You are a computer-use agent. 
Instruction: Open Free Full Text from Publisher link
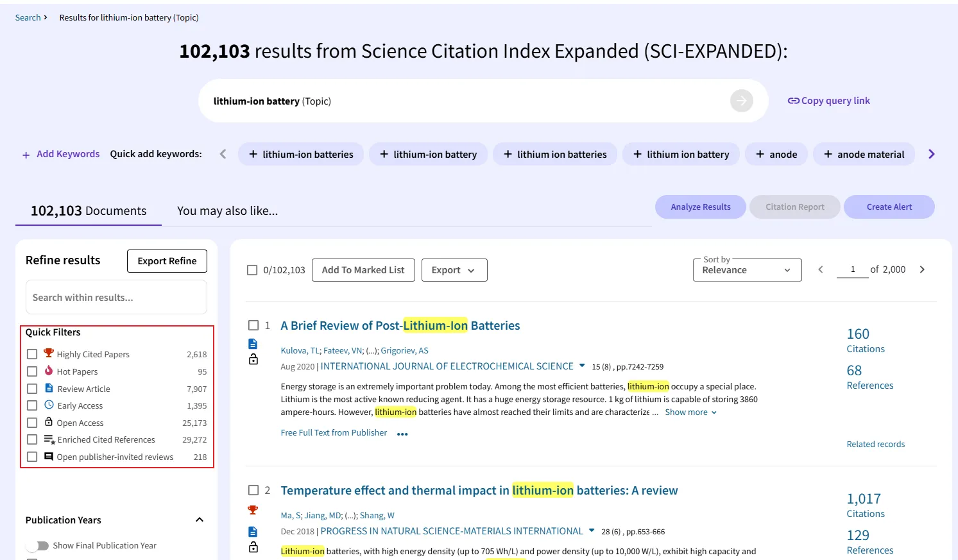coord(334,433)
